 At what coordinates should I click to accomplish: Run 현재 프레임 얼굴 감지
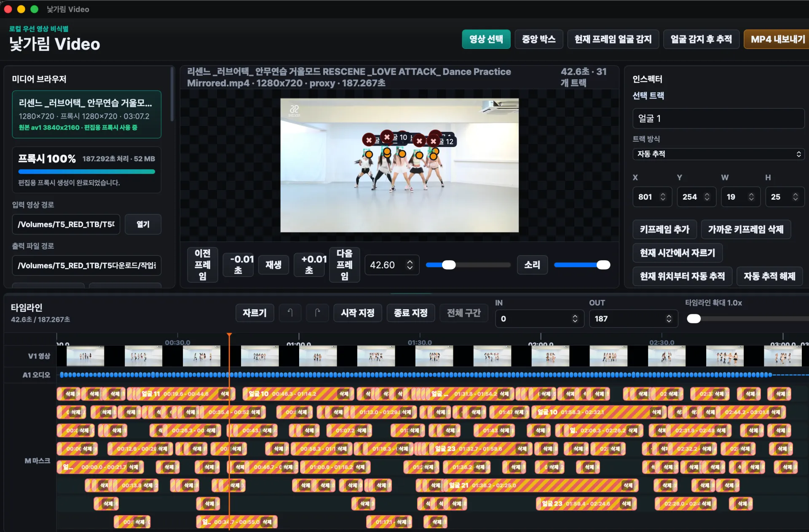(x=613, y=39)
